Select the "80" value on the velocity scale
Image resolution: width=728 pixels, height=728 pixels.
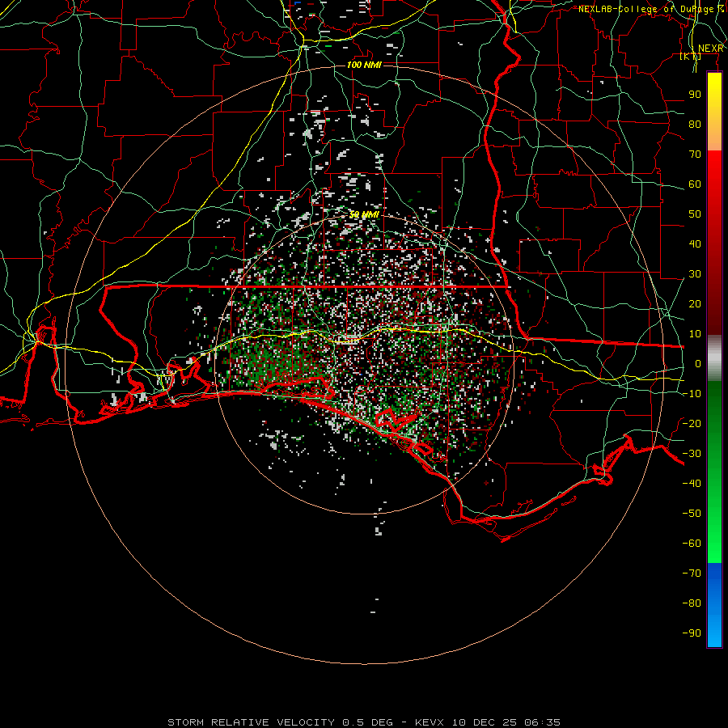(x=695, y=124)
